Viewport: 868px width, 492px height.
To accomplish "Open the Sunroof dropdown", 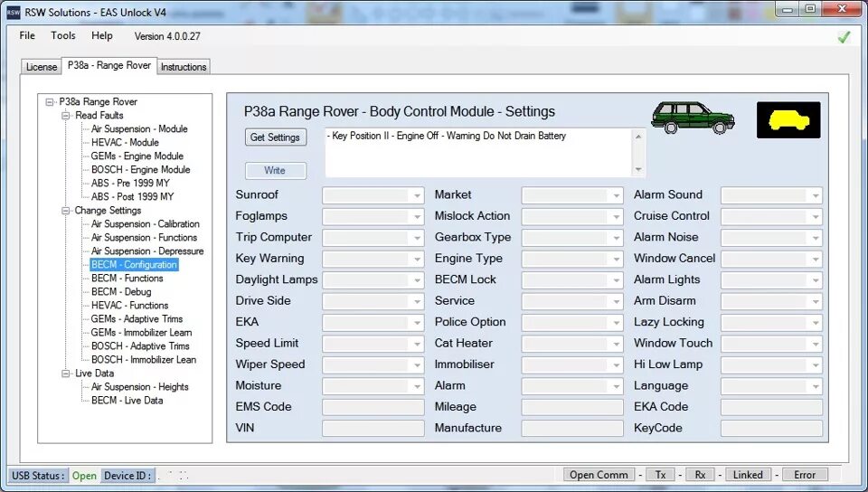I will coord(373,195).
